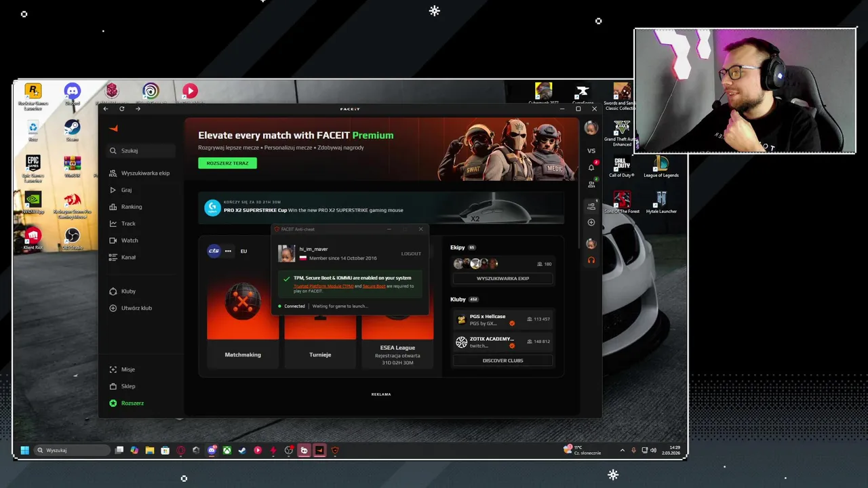Click WYSZUKIWARKA EKIP button under Ekipy
The image size is (868, 488).
(502, 279)
